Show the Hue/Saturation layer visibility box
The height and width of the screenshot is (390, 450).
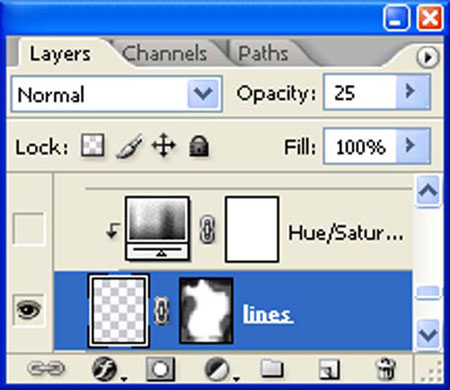pos(28,229)
